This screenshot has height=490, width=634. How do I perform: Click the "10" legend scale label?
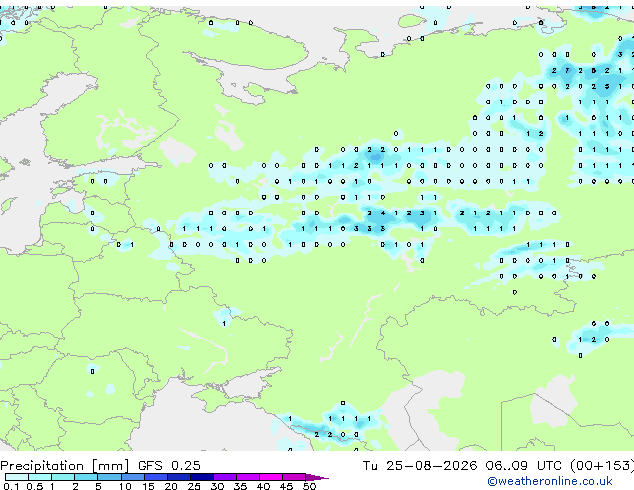125,486
